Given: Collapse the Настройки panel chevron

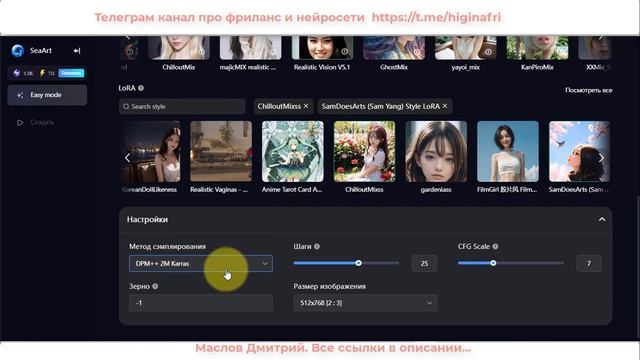Looking at the screenshot, I should click(x=602, y=220).
